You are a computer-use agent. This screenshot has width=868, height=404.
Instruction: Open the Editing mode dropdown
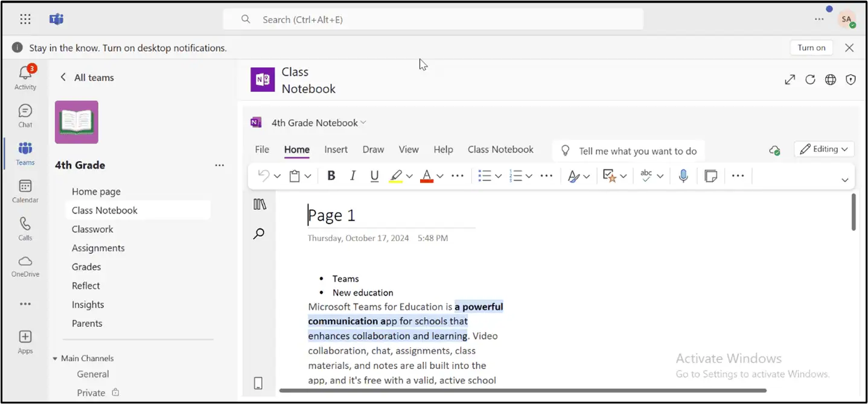(x=823, y=149)
